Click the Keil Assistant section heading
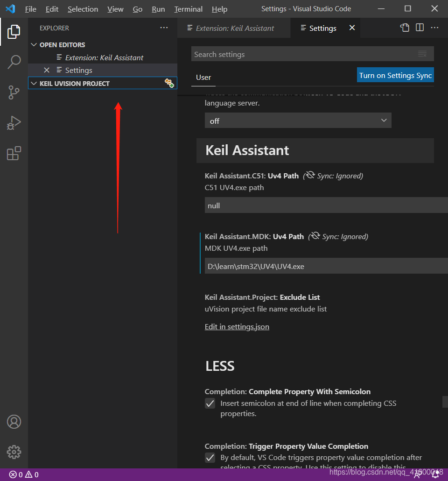The image size is (448, 481). (x=247, y=150)
